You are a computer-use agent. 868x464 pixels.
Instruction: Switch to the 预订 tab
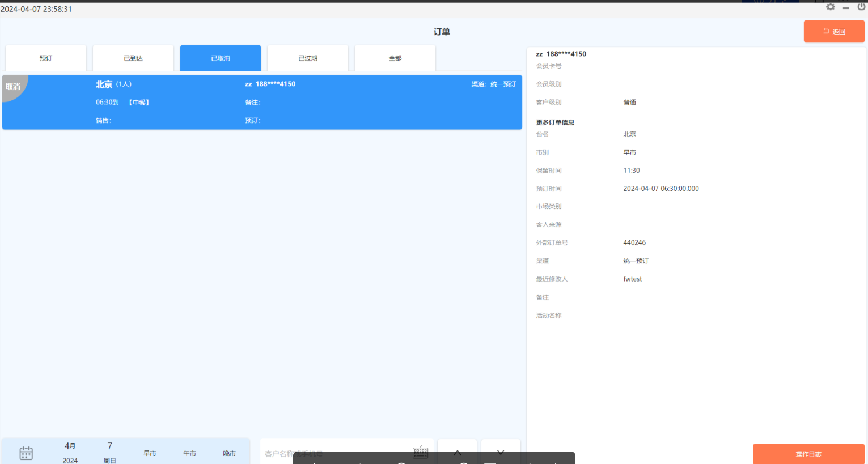46,58
